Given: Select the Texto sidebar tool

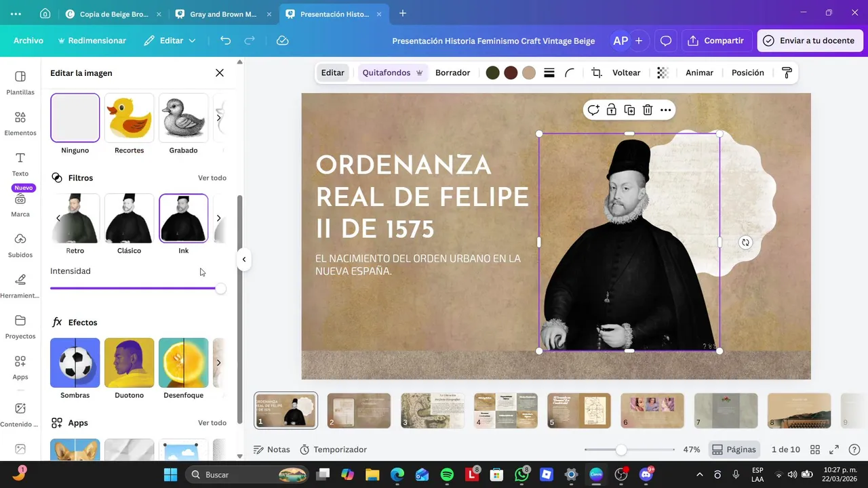Looking at the screenshot, I should click(x=20, y=164).
